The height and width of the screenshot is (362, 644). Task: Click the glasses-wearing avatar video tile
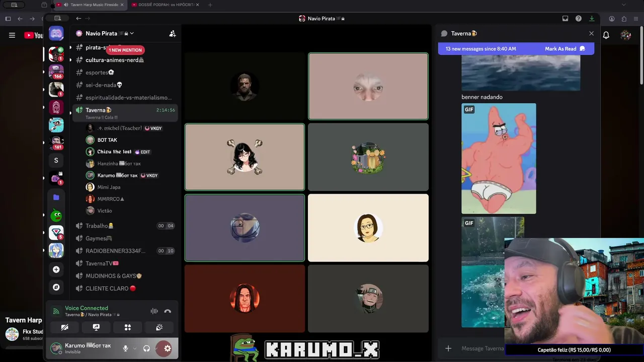(x=368, y=228)
